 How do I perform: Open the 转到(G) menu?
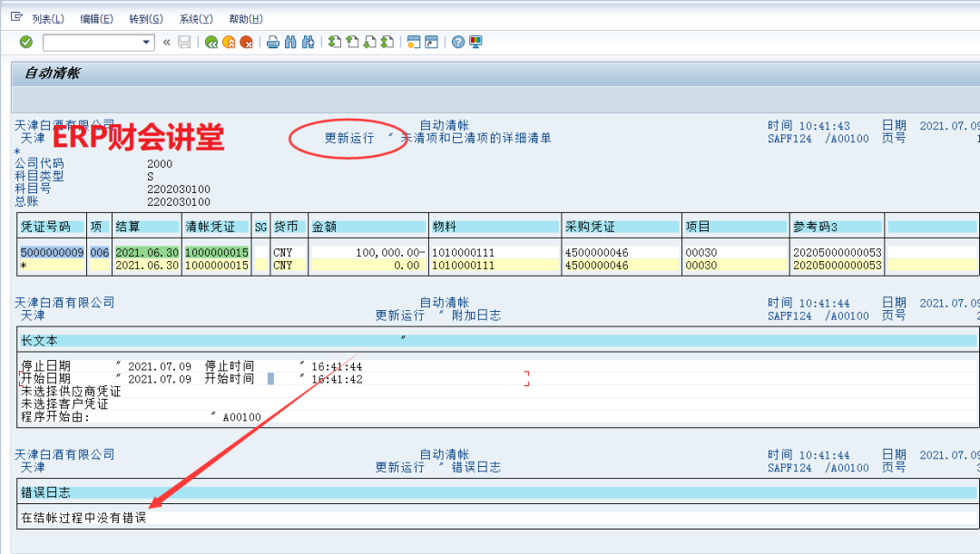click(146, 19)
